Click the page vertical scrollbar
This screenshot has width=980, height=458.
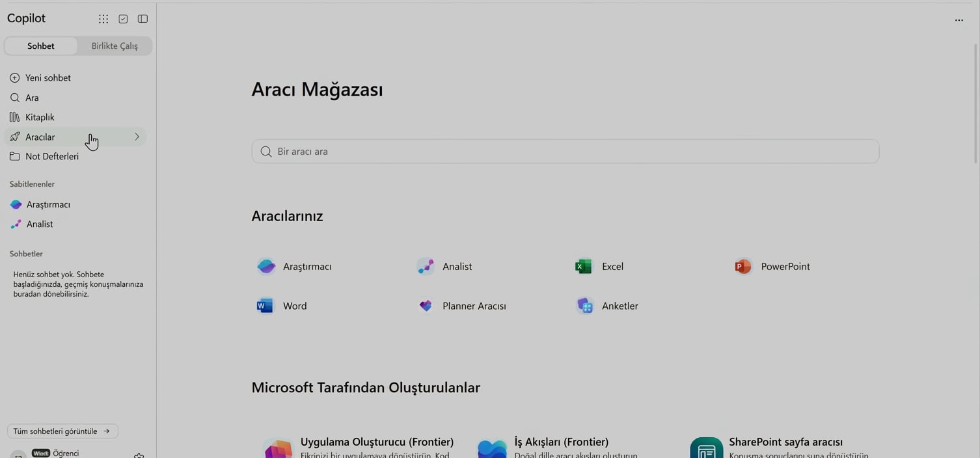975,104
